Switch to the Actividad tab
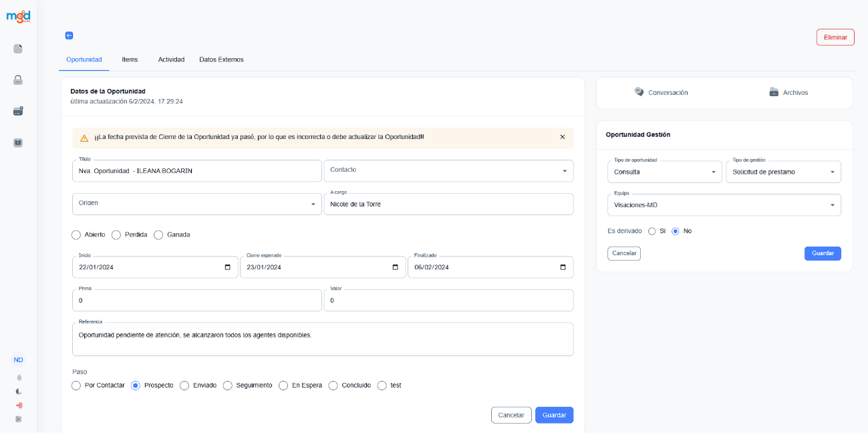This screenshot has height=433, width=868. click(x=171, y=59)
